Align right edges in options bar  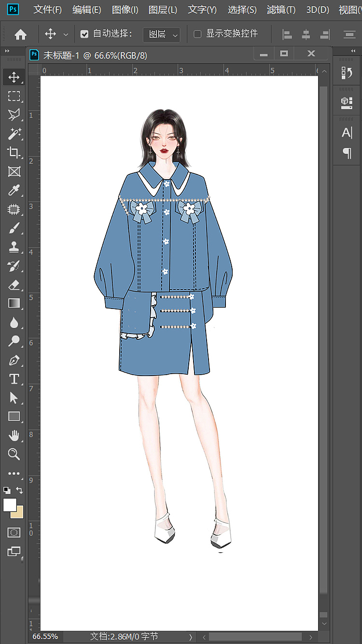325,34
